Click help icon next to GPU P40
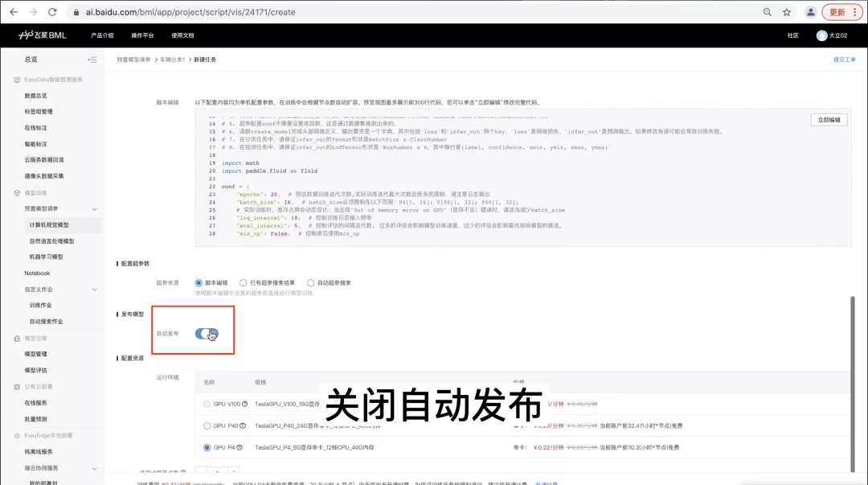Screen dimensions: 868x485 [x=243, y=425]
